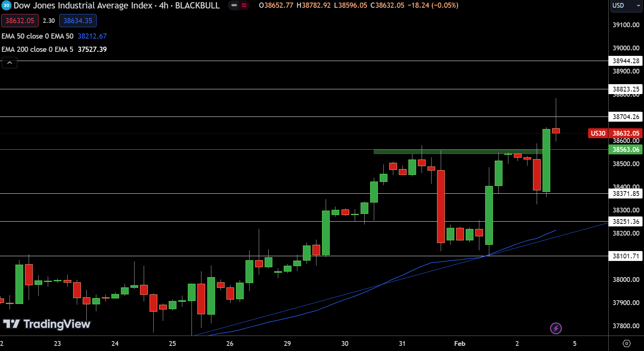The image size is (644, 351).
Task: Click the Dow Jones symbol logo icon
Action: click(6, 6)
